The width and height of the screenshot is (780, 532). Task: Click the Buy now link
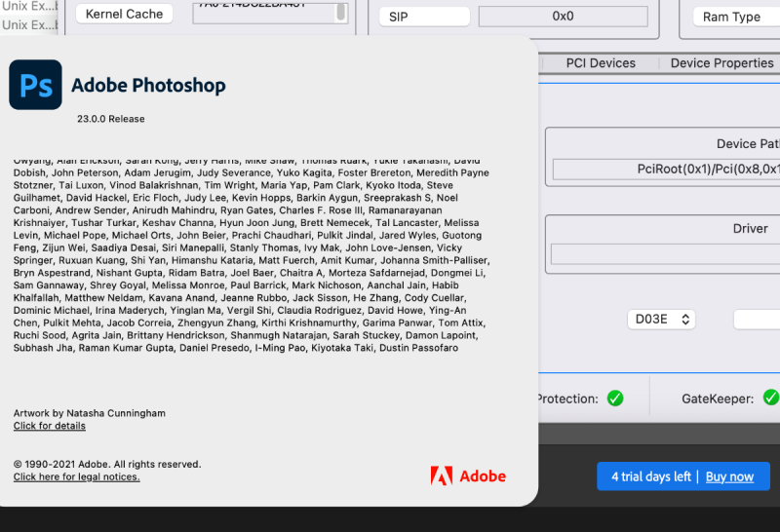[729, 476]
